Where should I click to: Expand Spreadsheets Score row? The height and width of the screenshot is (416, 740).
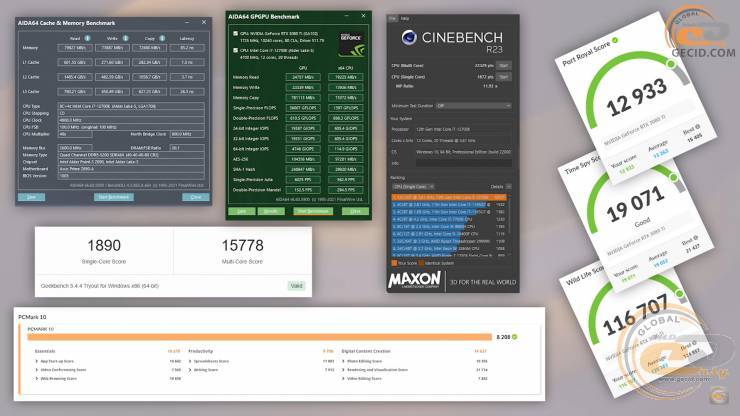(x=190, y=361)
